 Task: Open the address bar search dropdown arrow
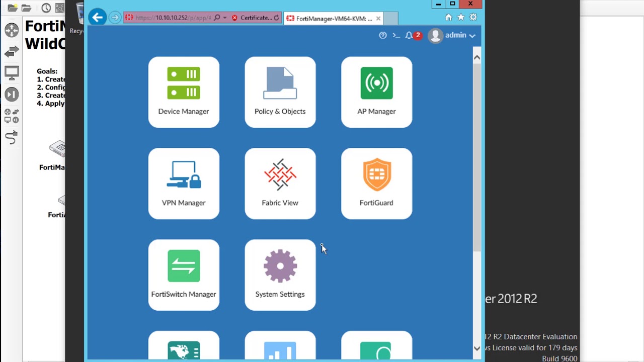[224, 18]
